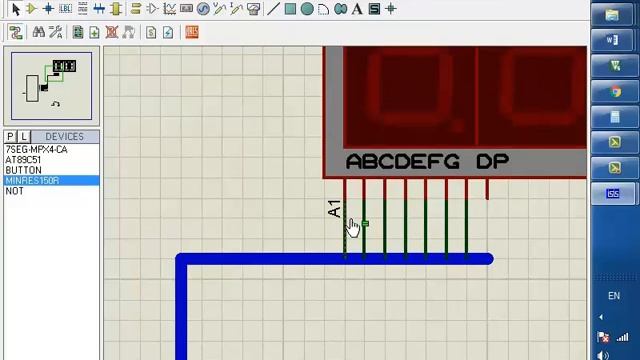
Task: Click the overview window thumbnail
Action: pyautogui.click(x=51, y=86)
